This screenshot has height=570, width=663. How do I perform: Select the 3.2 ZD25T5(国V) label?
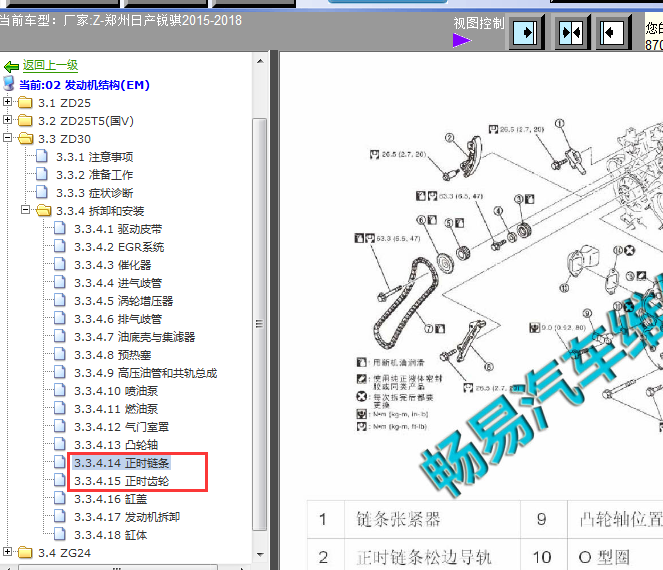[86, 121]
